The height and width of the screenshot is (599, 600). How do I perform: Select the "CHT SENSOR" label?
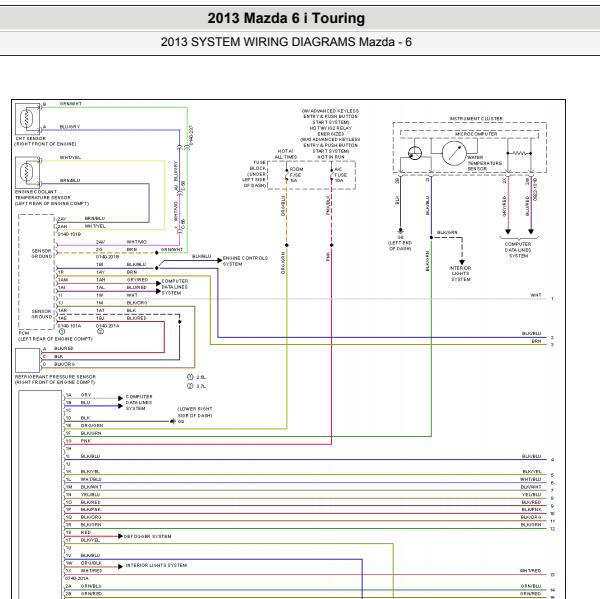point(31,139)
